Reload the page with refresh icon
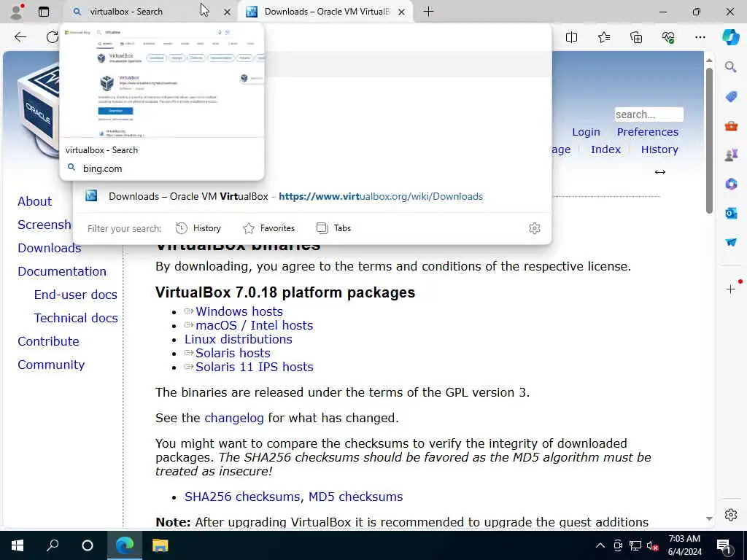Image resolution: width=747 pixels, height=560 pixels. coord(52,36)
